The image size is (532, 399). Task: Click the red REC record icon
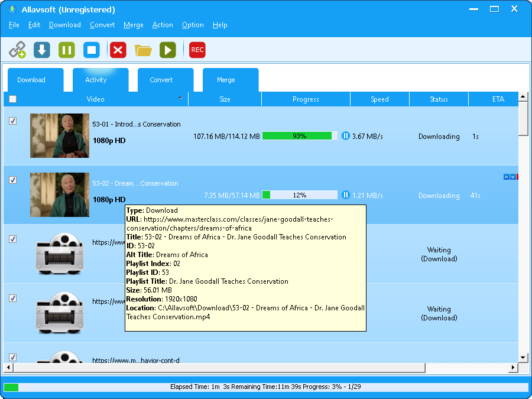pos(197,50)
